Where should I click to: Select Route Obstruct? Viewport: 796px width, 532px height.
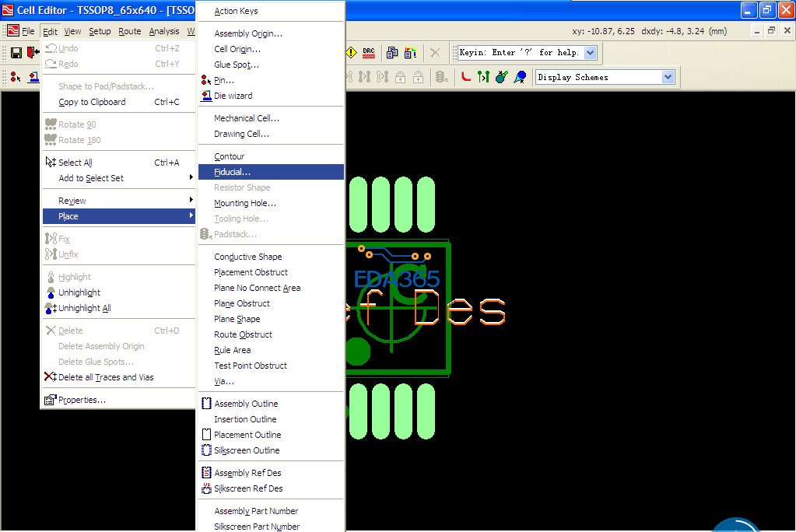point(271,334)
